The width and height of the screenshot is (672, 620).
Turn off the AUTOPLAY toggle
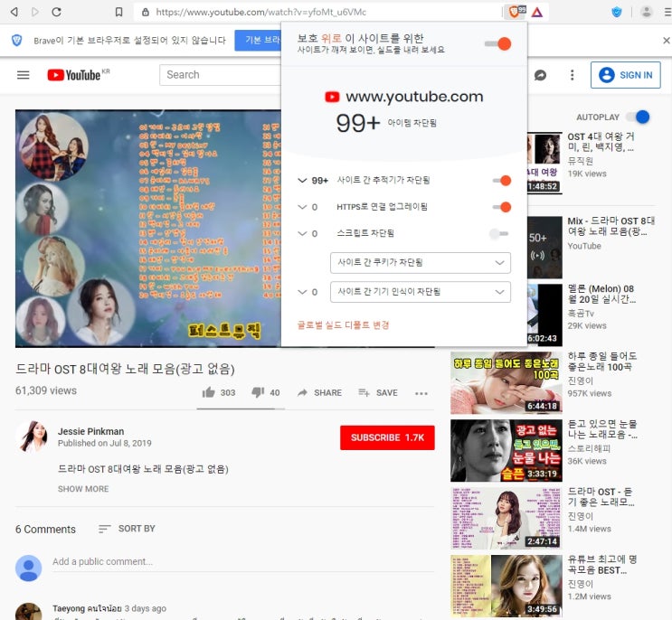[x=638, y=117]
